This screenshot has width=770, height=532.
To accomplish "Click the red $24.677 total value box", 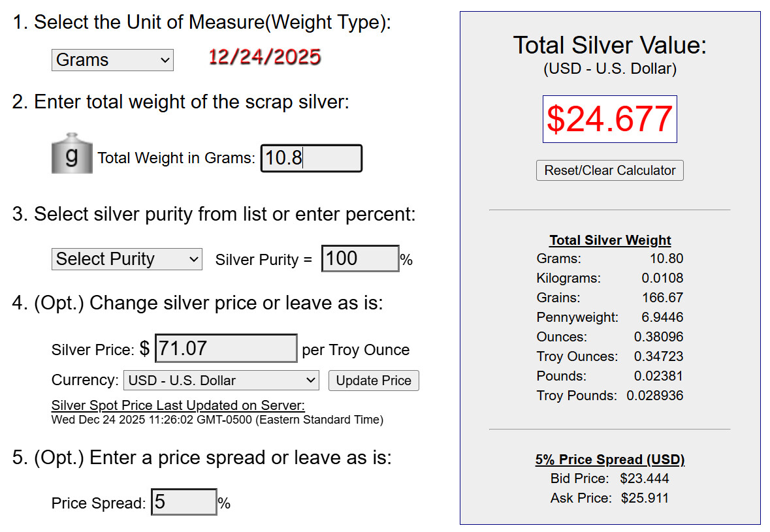I will pyautogui.click(x=609, y=119).
